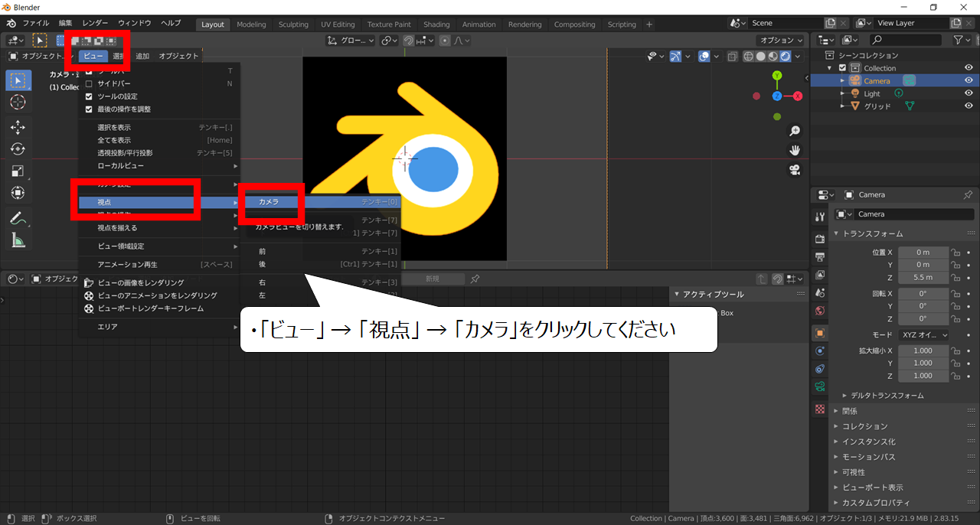This screenshot has width=980, height=525.
Task: Open the Texture properties checker icon
Action: [820, 409]
